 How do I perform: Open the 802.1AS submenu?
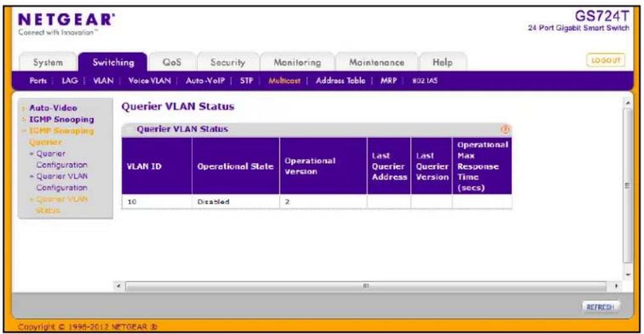425,80
